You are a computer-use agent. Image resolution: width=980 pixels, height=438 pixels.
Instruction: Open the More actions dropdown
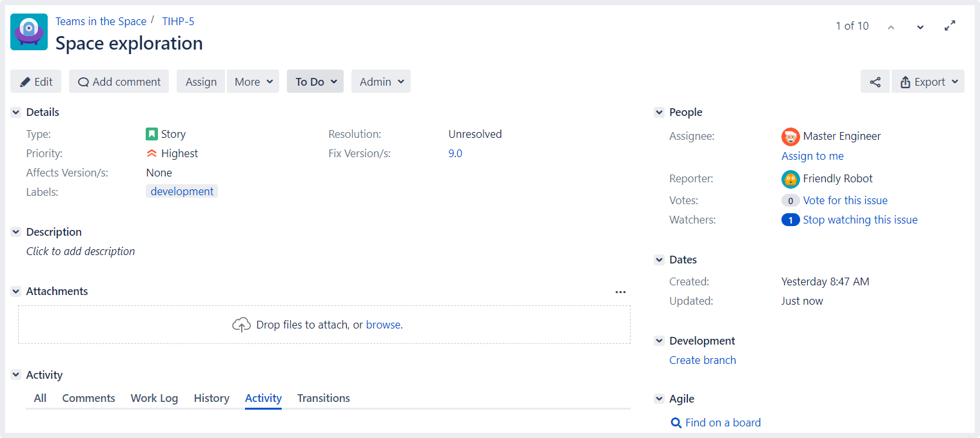(253, 82)
